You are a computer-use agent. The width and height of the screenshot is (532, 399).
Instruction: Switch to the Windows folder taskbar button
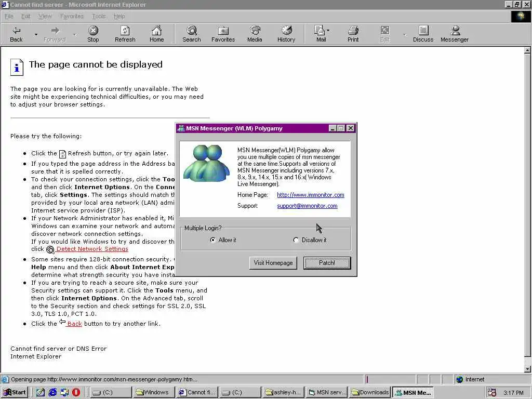tap(154, 392)
